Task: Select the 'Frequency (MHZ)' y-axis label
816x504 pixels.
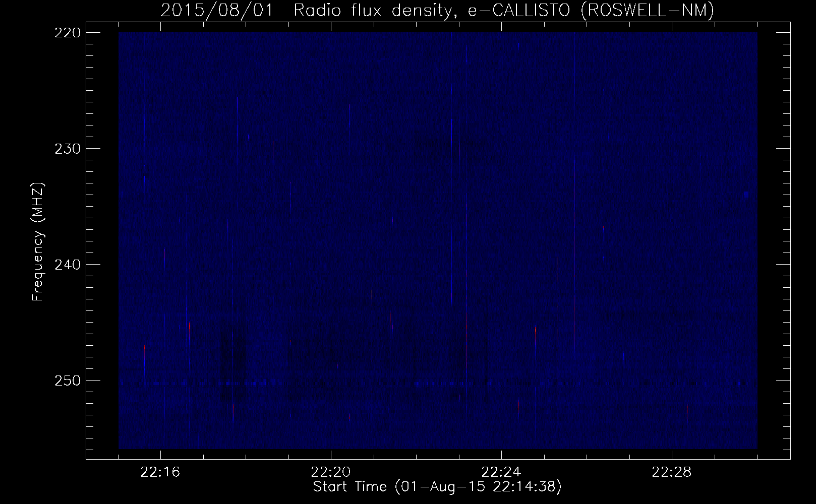Action: pyautogui.click(x=38, y=241)
